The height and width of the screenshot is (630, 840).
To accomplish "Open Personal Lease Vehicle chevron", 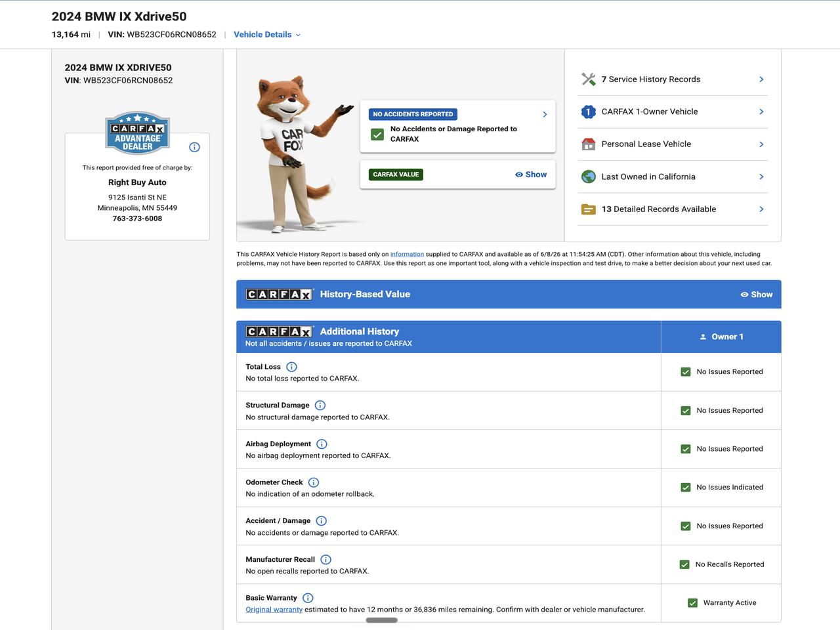I will coord(761,144).
